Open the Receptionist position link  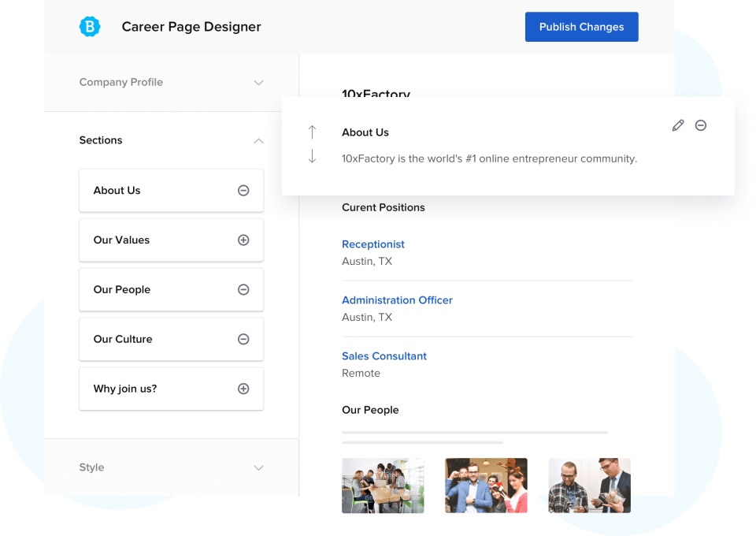point(373,244)
